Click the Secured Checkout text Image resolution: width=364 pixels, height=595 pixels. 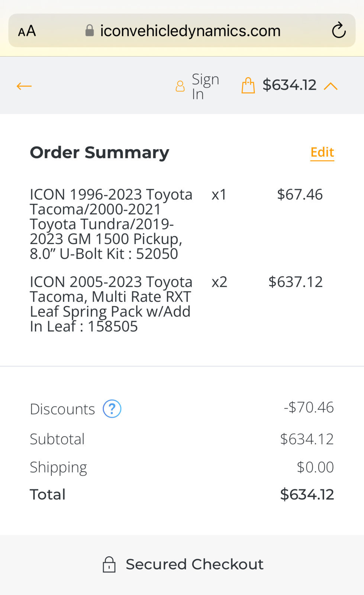[x=194, y=564]
